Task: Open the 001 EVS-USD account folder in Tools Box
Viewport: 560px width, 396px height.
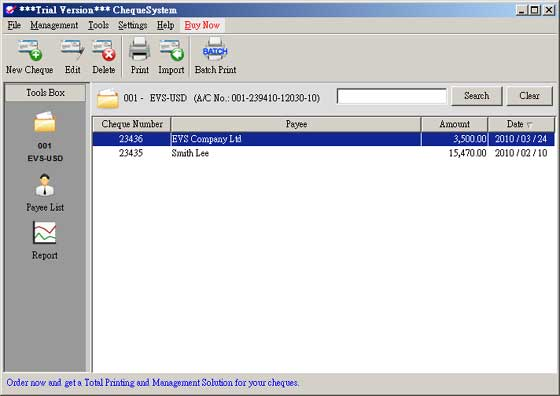Action: (x=45, y=122)
